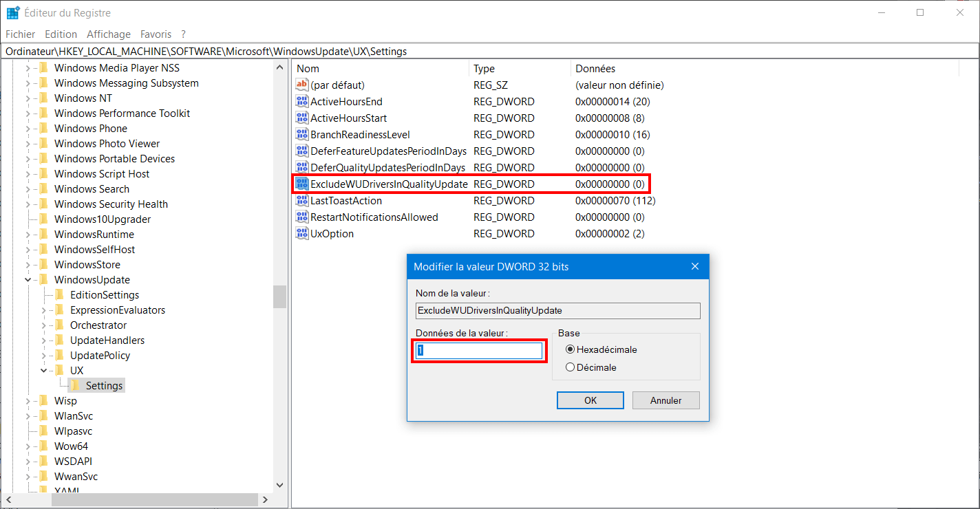Click the DeferFeatureUpdatesPeriodInDays value icon
This screenshot has height=509, width=980.
point(302,151)
